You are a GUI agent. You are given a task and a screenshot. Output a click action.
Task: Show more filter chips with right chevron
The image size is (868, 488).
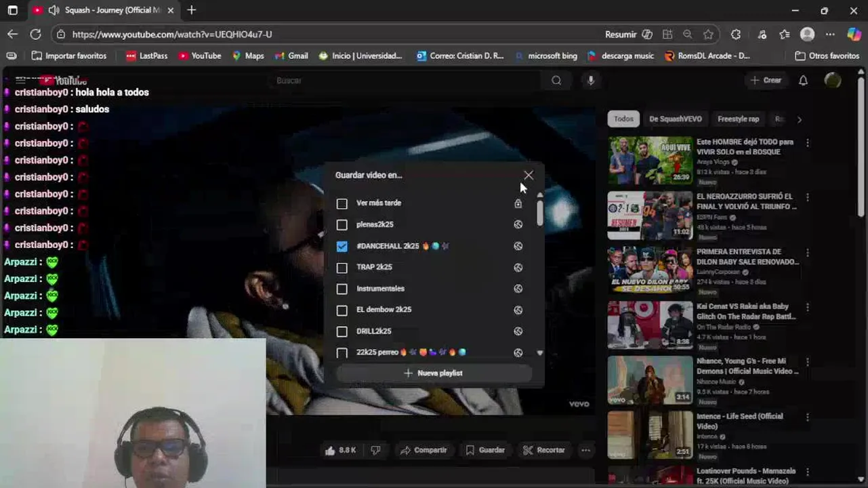pyautogui.click(x=799, y=119)
